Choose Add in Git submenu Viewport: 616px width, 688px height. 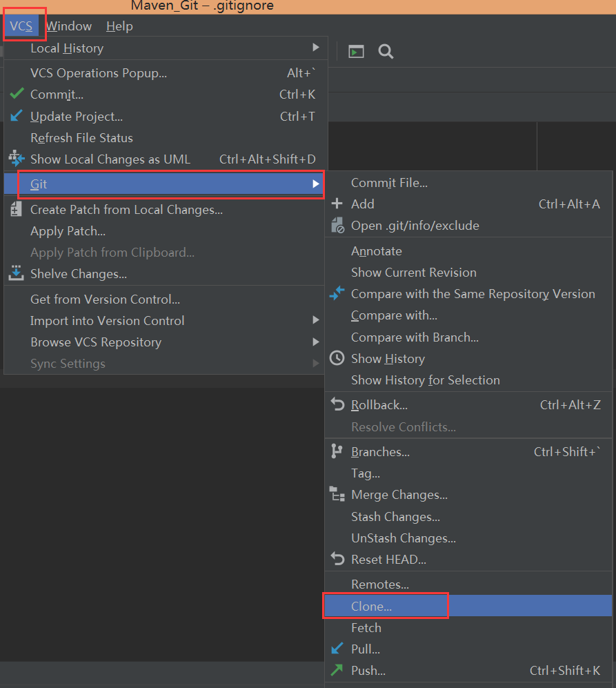click(x=468, y=204)
